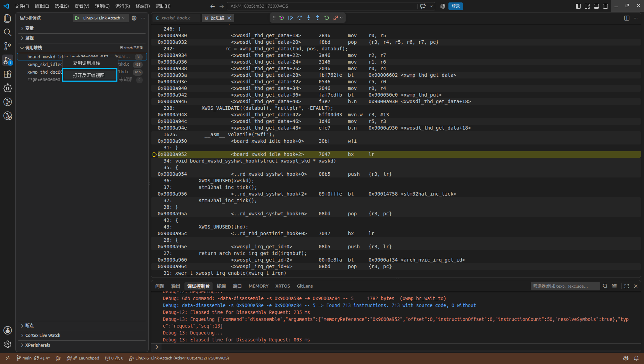This screenshot has width=644, height=364.
Task: Expand the 监视 section
Action: click(82, 38)
